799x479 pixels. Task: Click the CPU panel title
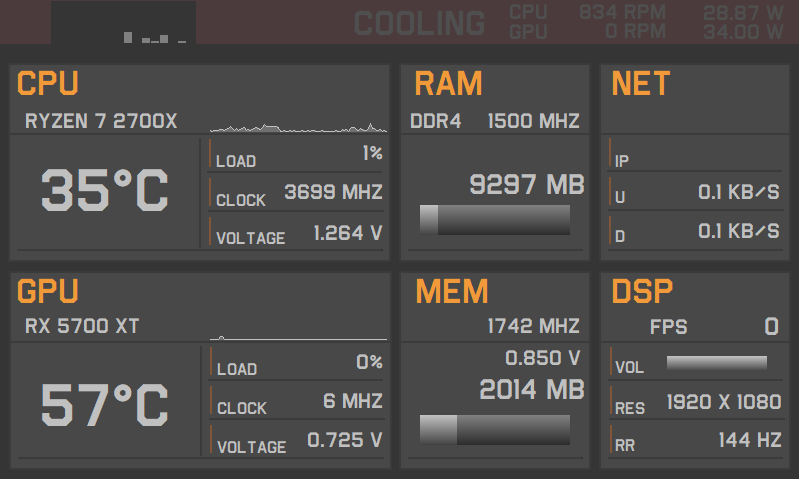(x=48, y=84)
